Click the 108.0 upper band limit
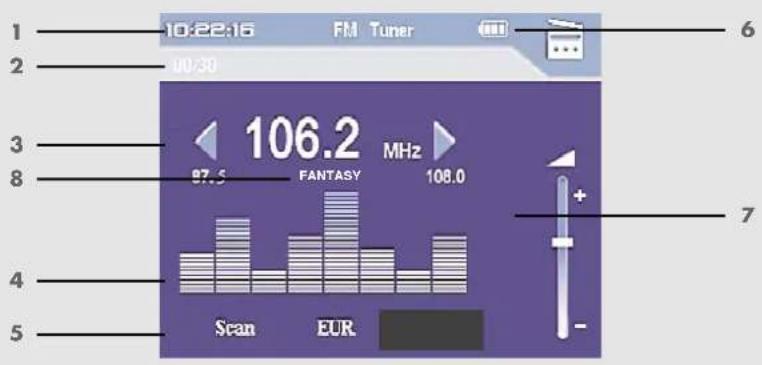The height and width of the screenshot is (365, 762). coord(445,177)
